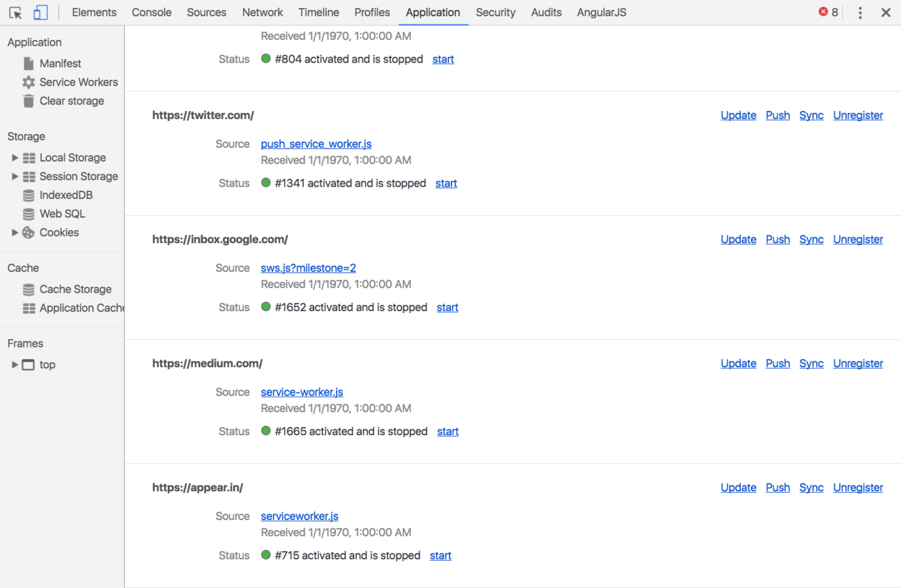Start the #1652 inbox.google.com worker

(448, 308)
